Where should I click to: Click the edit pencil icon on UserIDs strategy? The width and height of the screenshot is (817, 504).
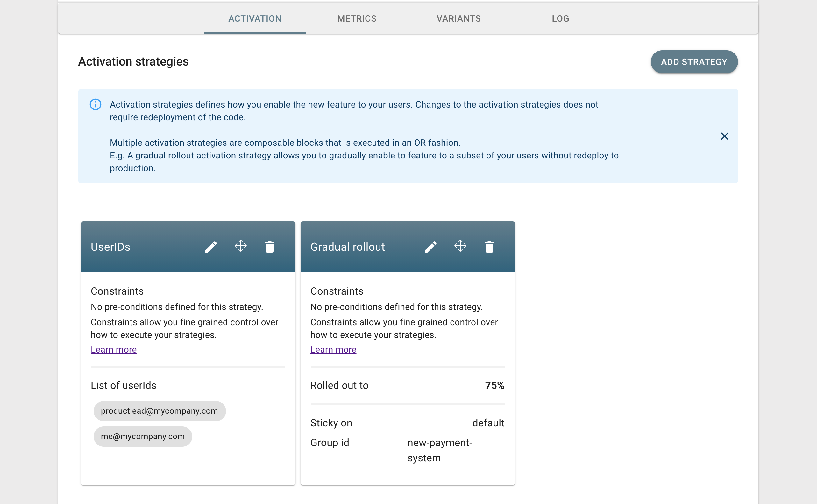click(x=212, y=246)
